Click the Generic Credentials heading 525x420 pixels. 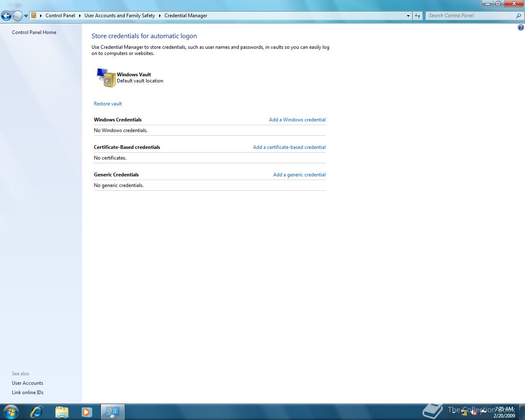(x=116, y=175)
